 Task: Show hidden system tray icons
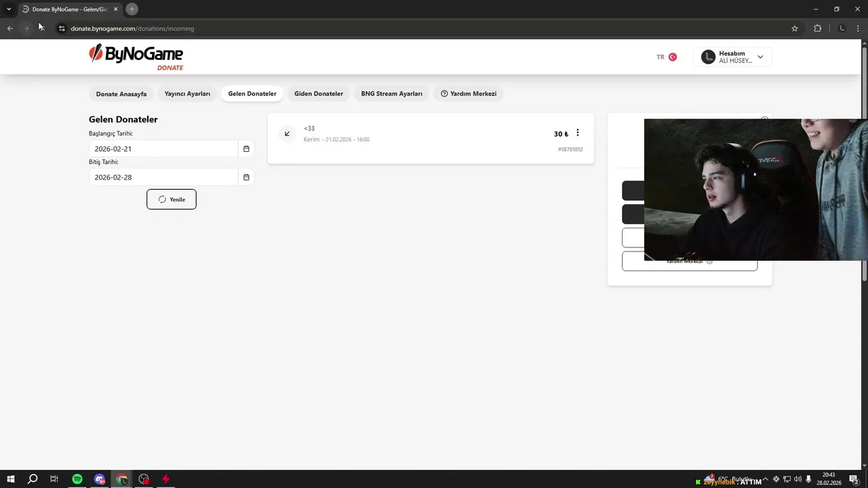coord(765,479)
